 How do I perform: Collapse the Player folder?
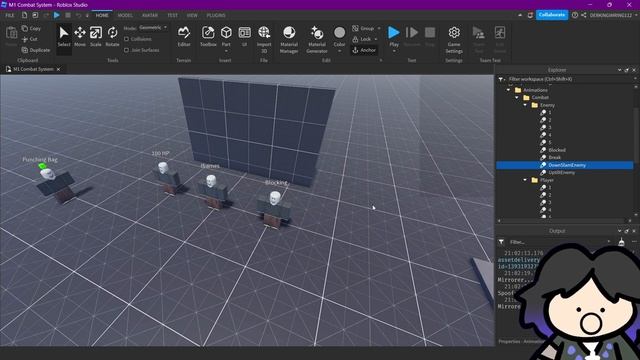(525, 180)
